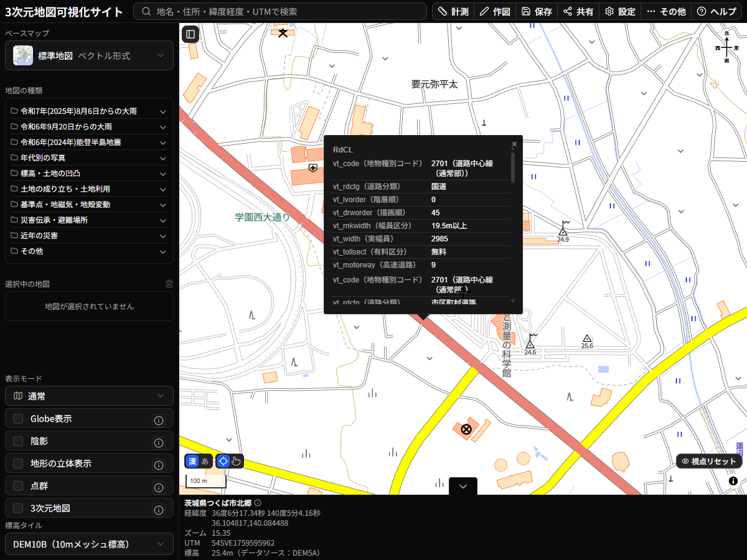Click the あ hiragana label mode icon
747x560 pixels.
click(x=205, y=461)
